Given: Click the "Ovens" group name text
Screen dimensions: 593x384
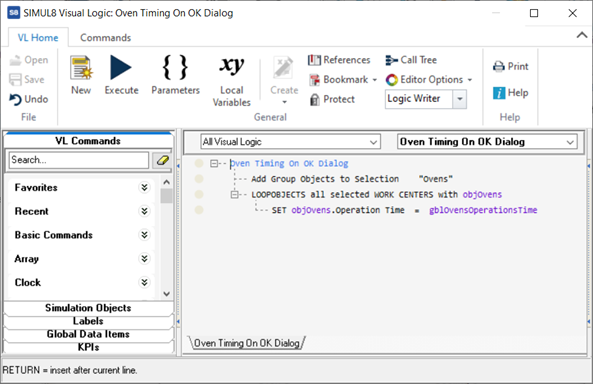Looking at the screenshot, I should (x=436, y=179).
